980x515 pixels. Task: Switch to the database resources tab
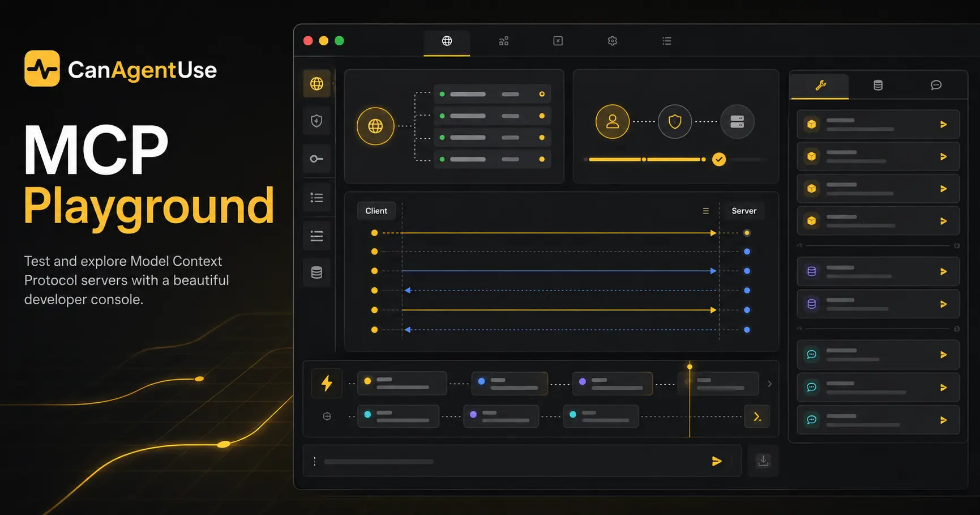878,86
